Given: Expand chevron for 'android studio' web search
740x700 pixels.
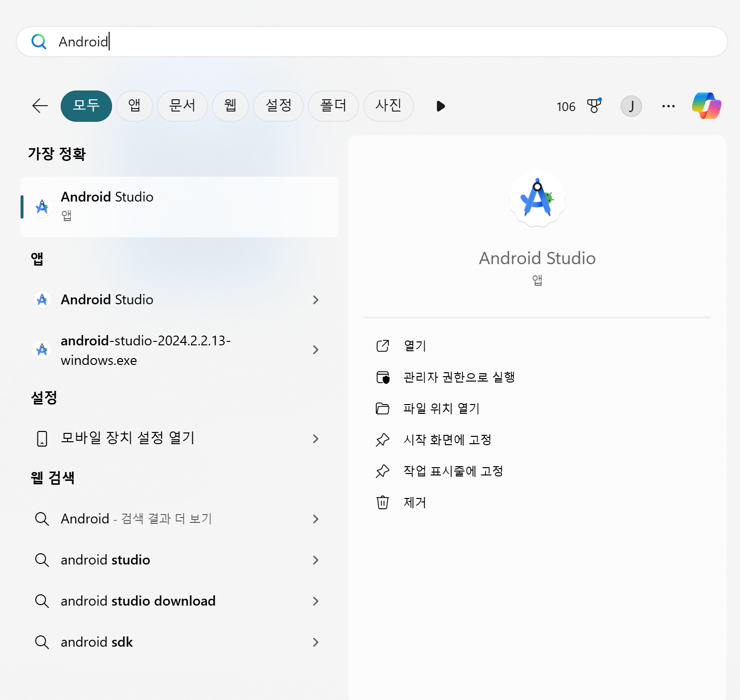Looking at the screenshot, I should coord(316,560).
